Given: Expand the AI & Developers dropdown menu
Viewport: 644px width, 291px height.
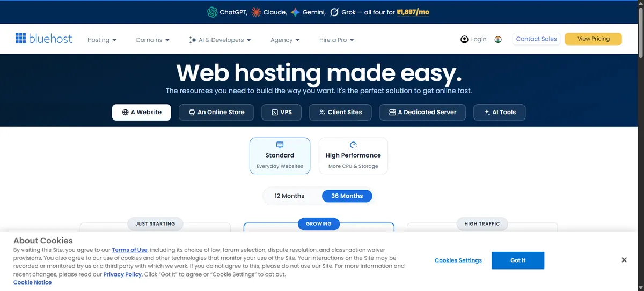Looking at the screenshot, I should (220, 40).
